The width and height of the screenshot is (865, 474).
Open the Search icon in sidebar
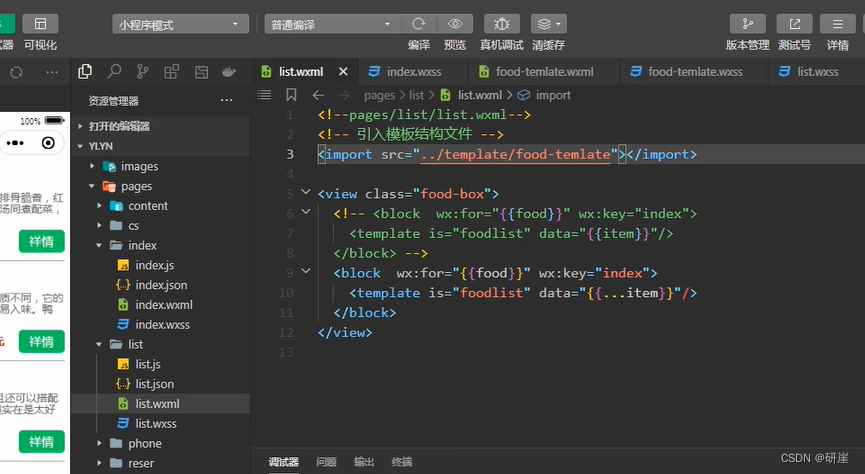point(114,72)
